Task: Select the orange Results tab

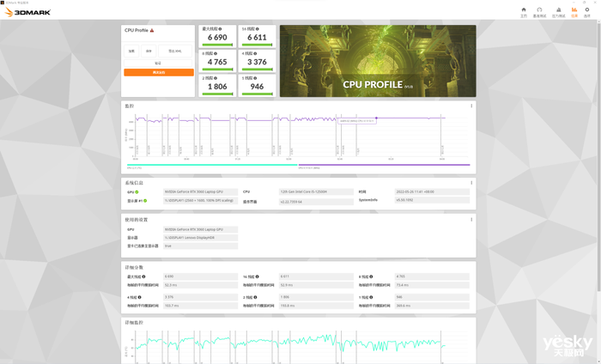Action: (574, 12)
